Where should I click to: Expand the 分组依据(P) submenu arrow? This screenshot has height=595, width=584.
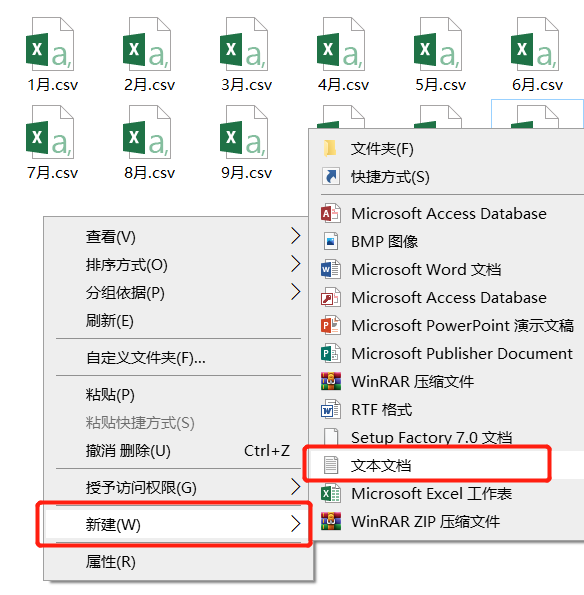pos(296,292)
